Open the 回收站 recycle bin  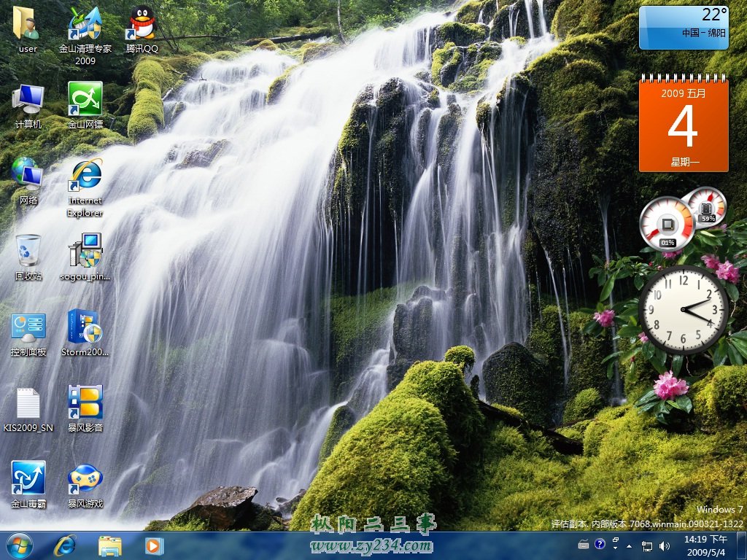point(28,257)
